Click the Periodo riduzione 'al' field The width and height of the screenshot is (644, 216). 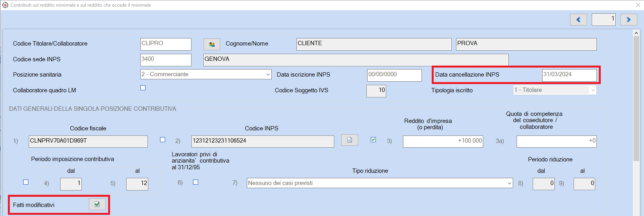[x=584, y=184]
